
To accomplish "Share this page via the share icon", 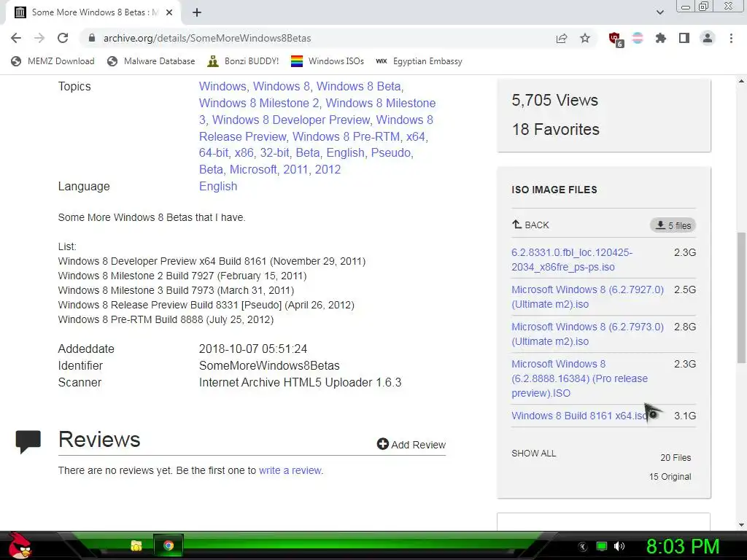I will (x=562, y=38).
